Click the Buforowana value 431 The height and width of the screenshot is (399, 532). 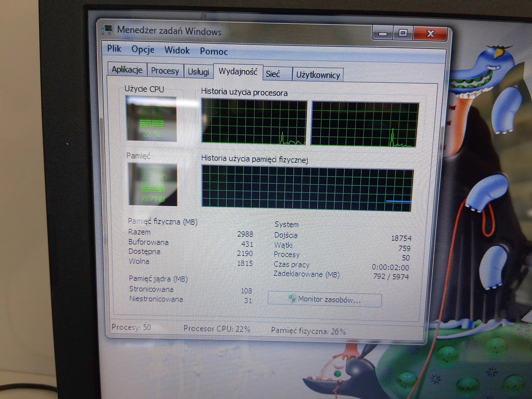click(247, 244)
